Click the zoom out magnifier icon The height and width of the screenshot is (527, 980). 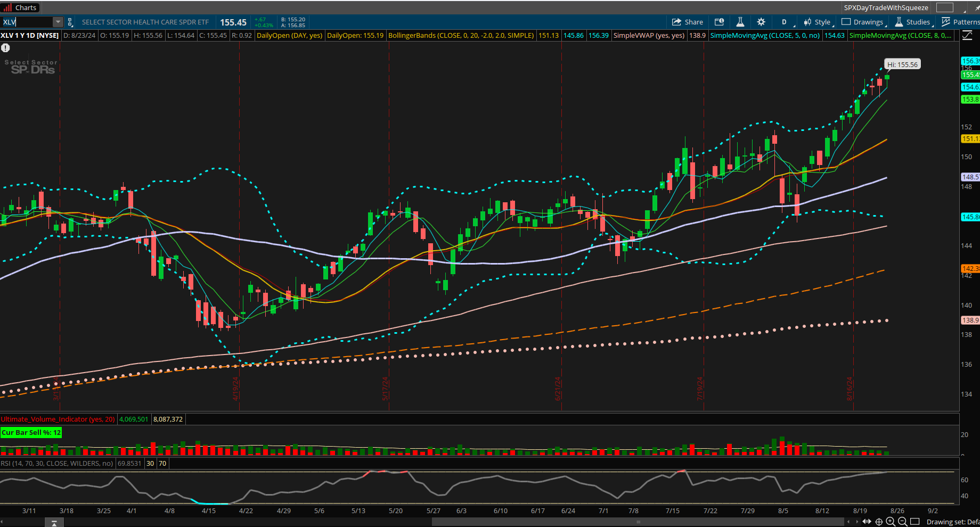pos(903,522)
